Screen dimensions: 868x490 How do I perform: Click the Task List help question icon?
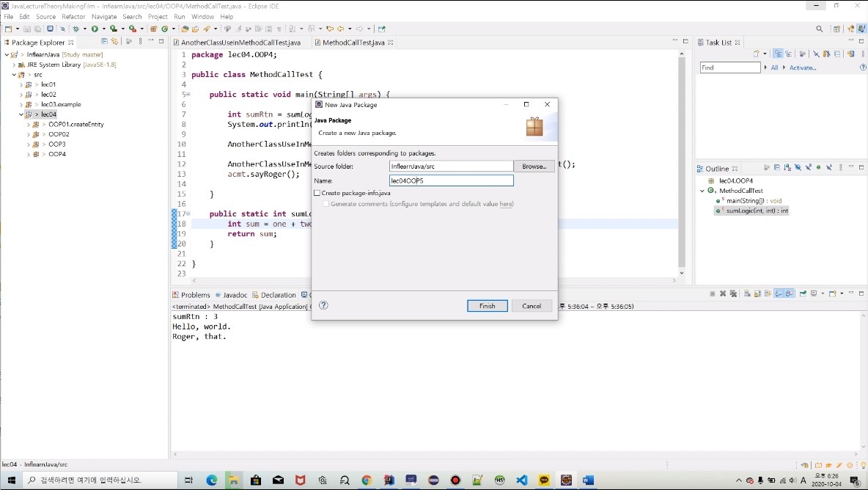[863, 67]
